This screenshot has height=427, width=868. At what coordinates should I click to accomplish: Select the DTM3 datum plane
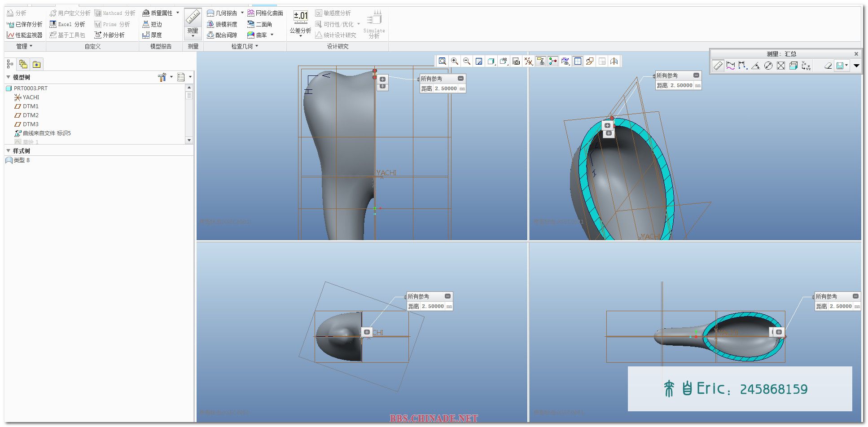coord(31,124)
